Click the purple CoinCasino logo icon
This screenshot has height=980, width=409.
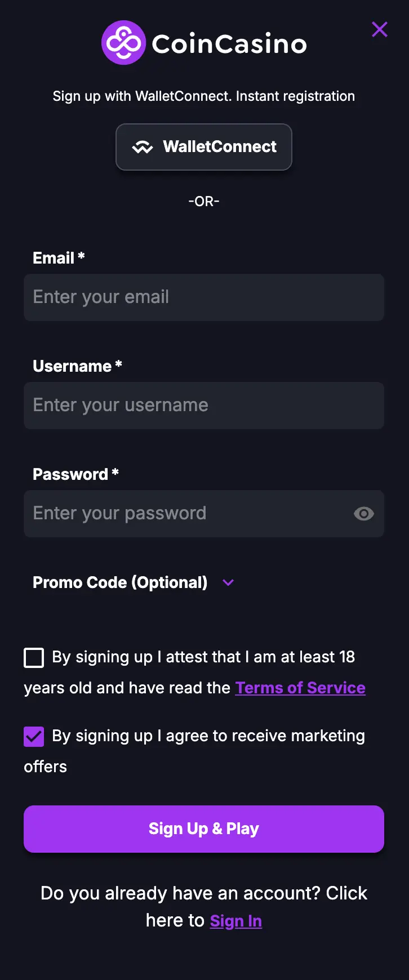(123, 43)
